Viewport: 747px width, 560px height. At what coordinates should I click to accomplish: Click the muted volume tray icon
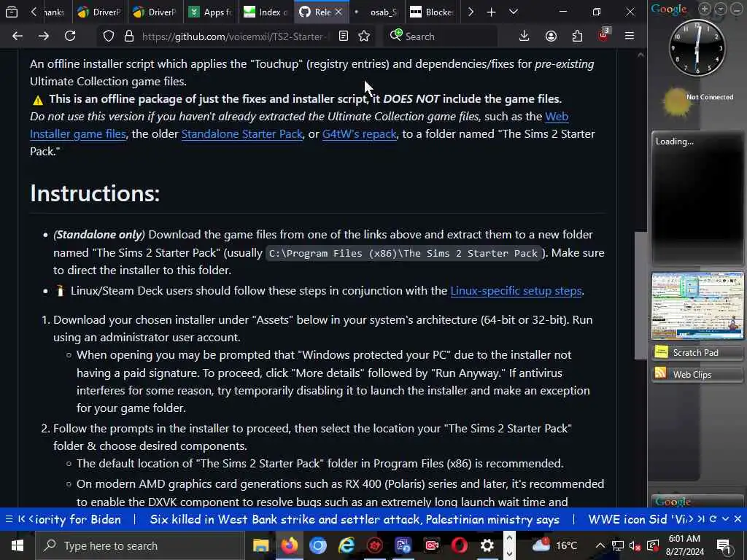635,545
